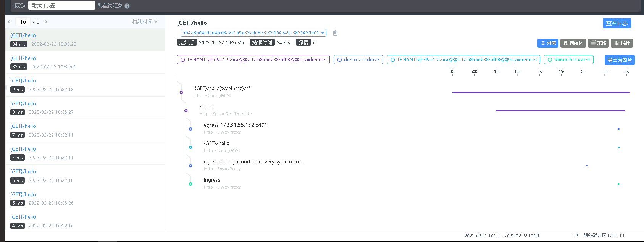This screenshot has height=242, width=644.
Task: Select the 8 ms {GET}/hello trace
Action: (85, 108)
